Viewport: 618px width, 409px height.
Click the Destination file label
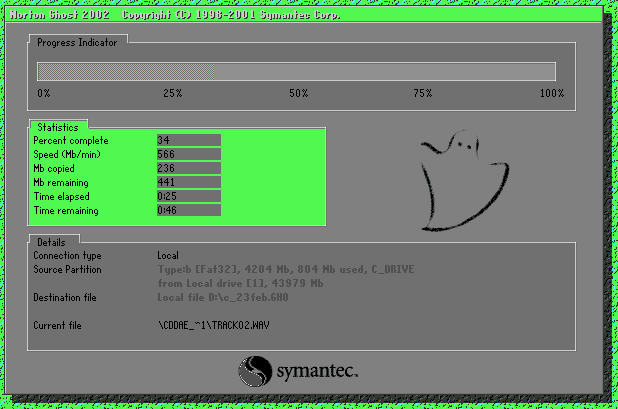pyautogui.click(x=65, y=297)
